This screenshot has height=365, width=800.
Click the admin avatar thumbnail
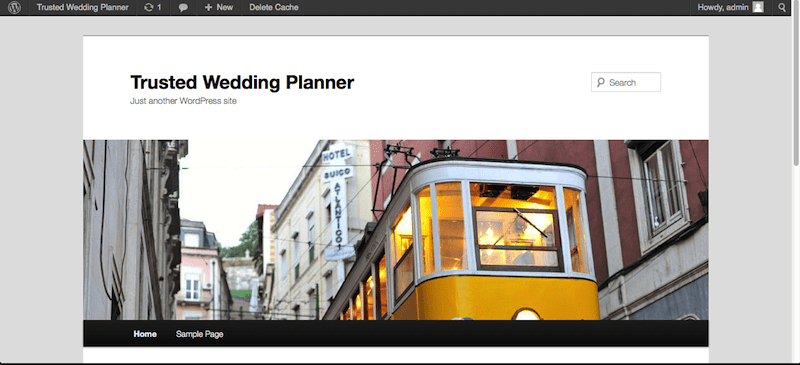tap(758, 7)
